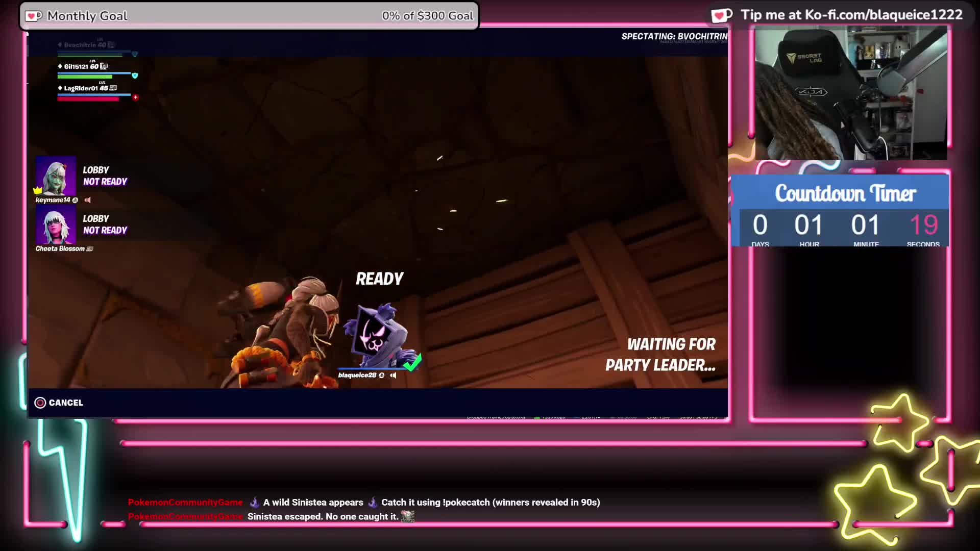The image size is (980, 551).
Task: Click Spectating: Bvochitrin label
Action: pyautogui.click(x=674, y=36)
